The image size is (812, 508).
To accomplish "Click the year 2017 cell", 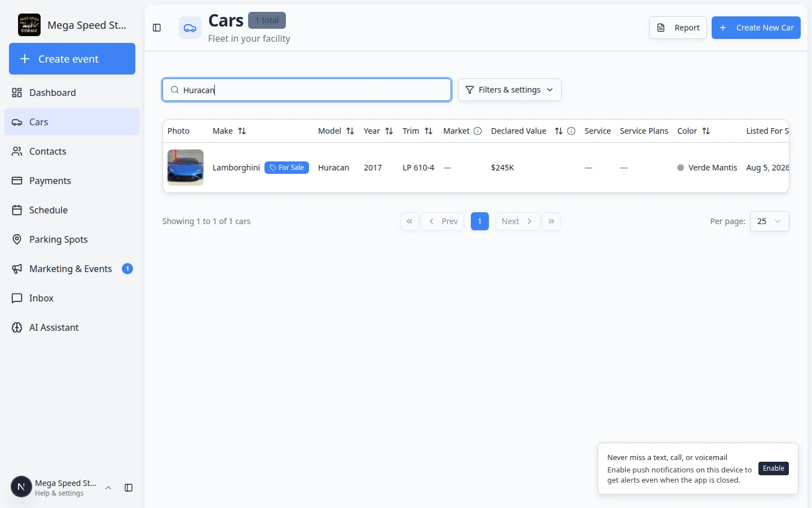I will coord(373,168).
